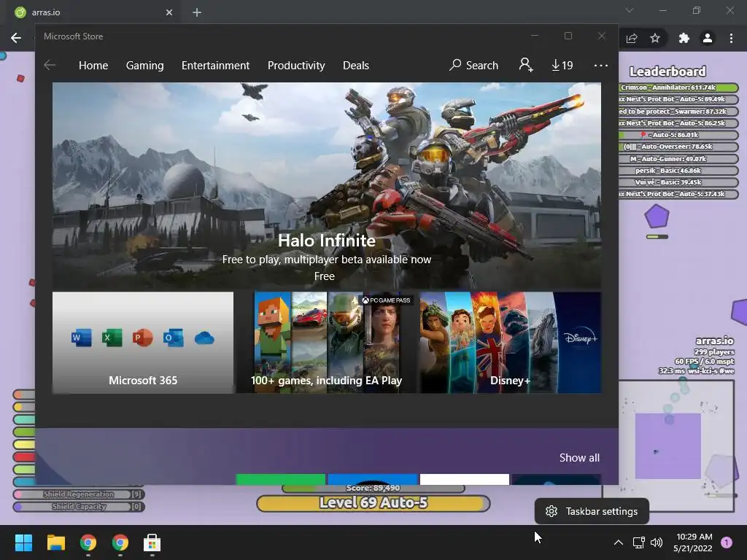
Task: Click the Microsoft Store taskbar icon
Action: [x=152, y=542]
